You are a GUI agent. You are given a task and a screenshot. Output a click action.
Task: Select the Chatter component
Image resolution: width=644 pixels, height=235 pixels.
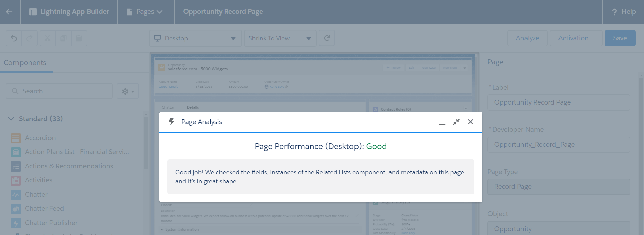(x=29, y=194)
